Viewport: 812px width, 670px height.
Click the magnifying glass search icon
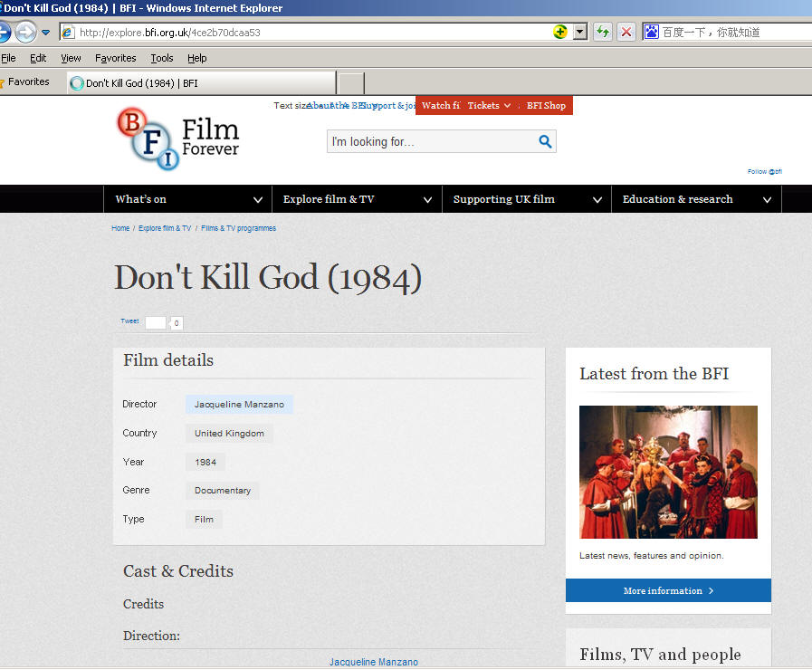[545, 141]
